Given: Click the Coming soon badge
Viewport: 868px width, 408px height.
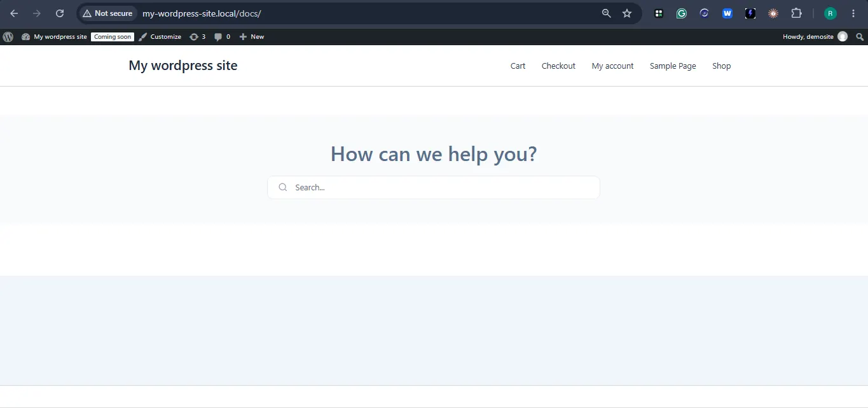Looking at the screenshot, I should 113,37.
